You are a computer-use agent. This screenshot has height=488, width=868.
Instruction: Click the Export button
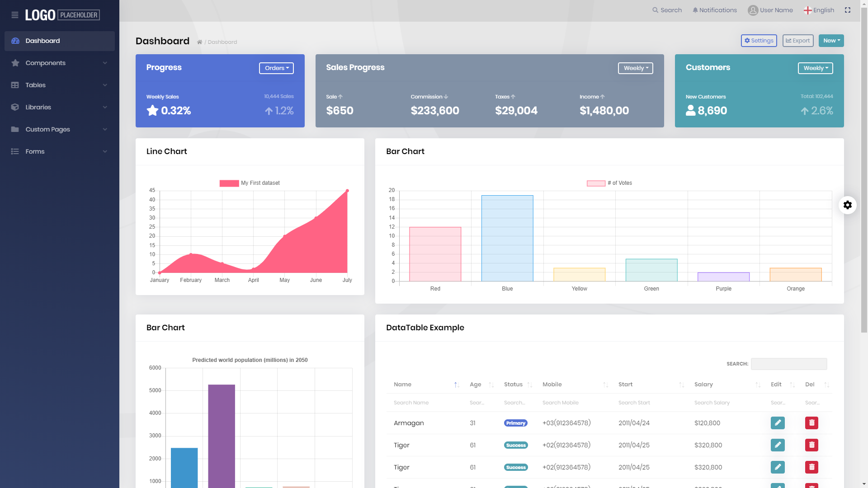pyautogui.click(x=798, y=41)
